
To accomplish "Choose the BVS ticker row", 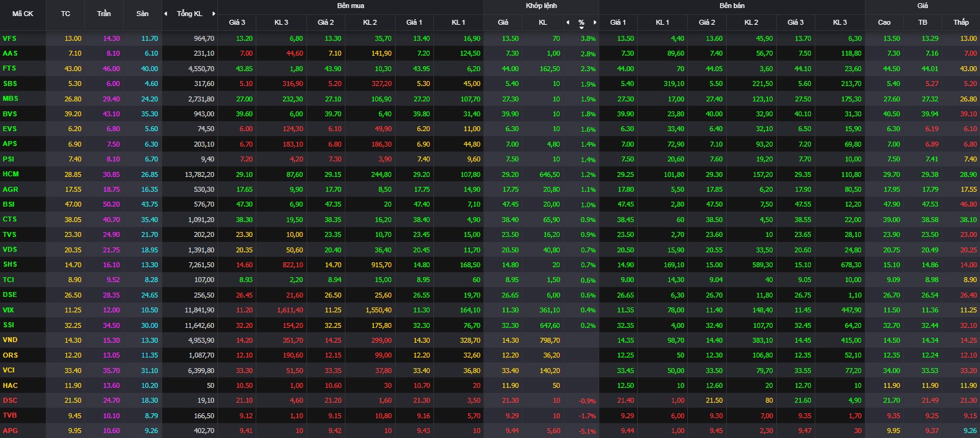I will pos(10,114).
